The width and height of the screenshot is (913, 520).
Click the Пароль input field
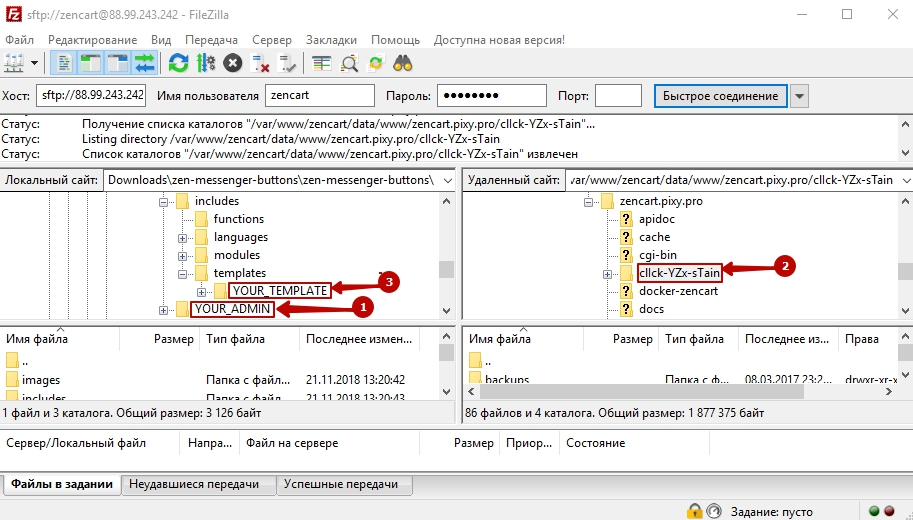tap(491, 95)
